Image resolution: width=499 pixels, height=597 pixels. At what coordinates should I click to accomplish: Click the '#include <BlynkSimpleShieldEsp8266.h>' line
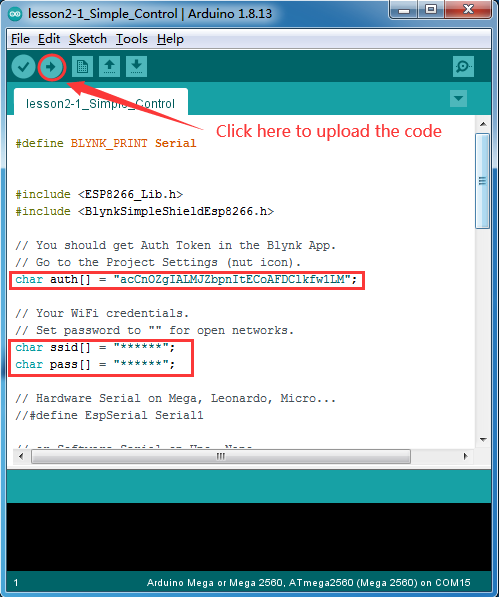(x=144, y=212)
